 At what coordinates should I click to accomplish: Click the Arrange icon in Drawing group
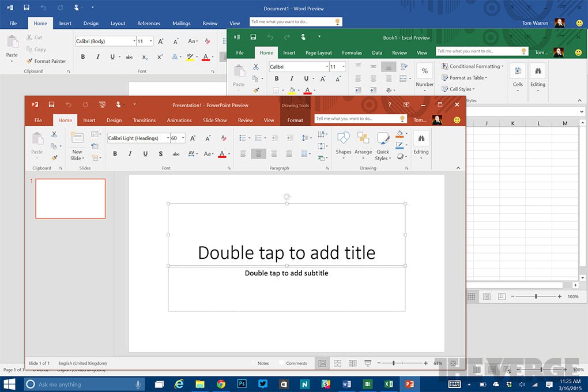click(363, 144)
